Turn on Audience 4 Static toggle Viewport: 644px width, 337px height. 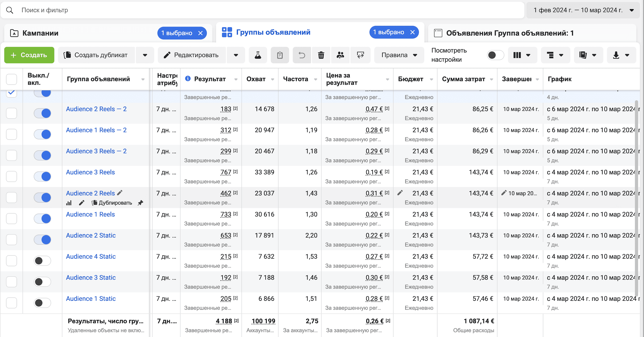coord(42,261)
